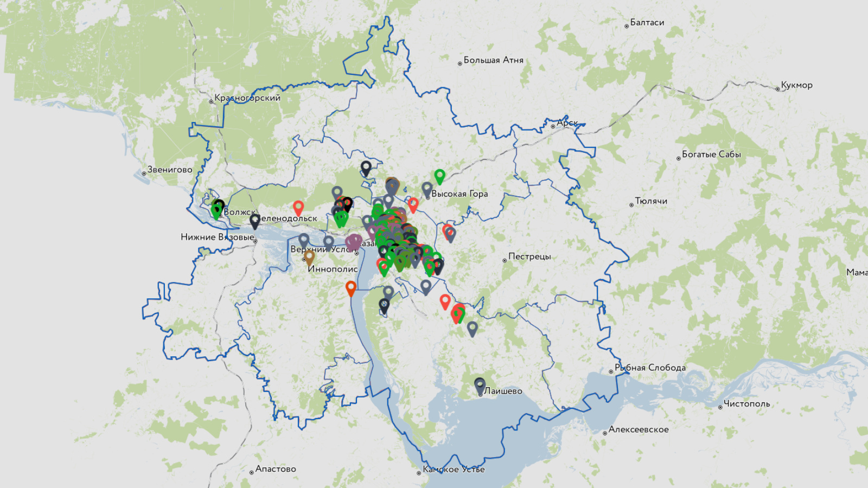Image resolution: width=868 pixels, height=488 pixels.
Task: Click the green pin northeast of Высокая Гора
Action: point(439,176)
